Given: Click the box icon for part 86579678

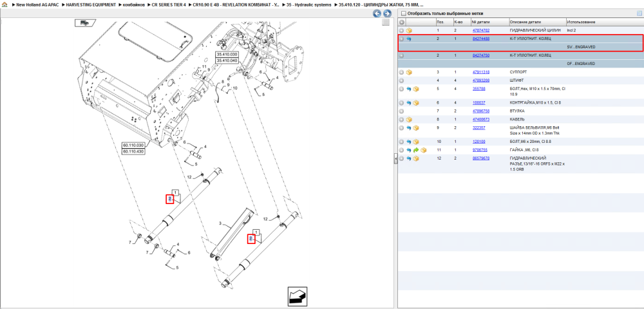Looking at the screenshot, I should [416, 158].
